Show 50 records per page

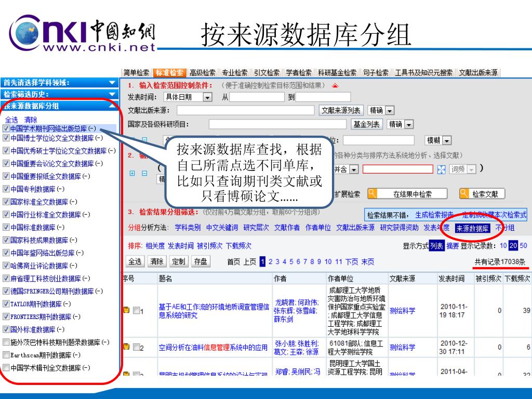[523, 246]
